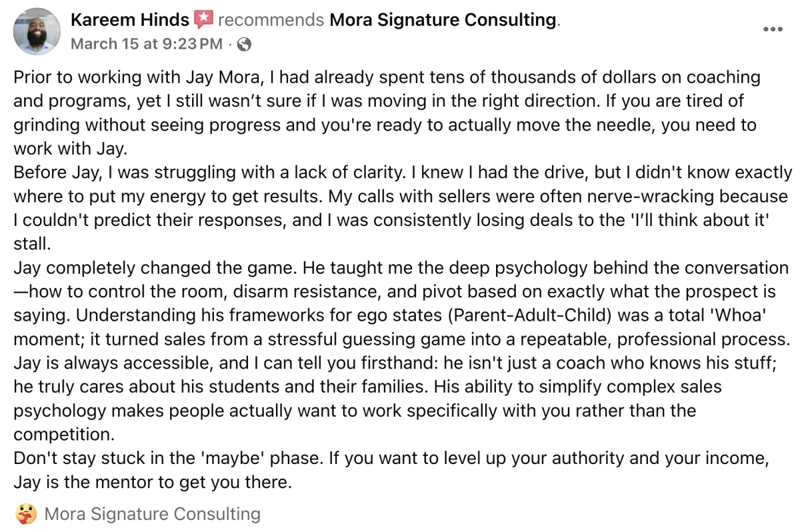Click the globe public audience icon
800x532 pixels.
click(x=244, y=45)
